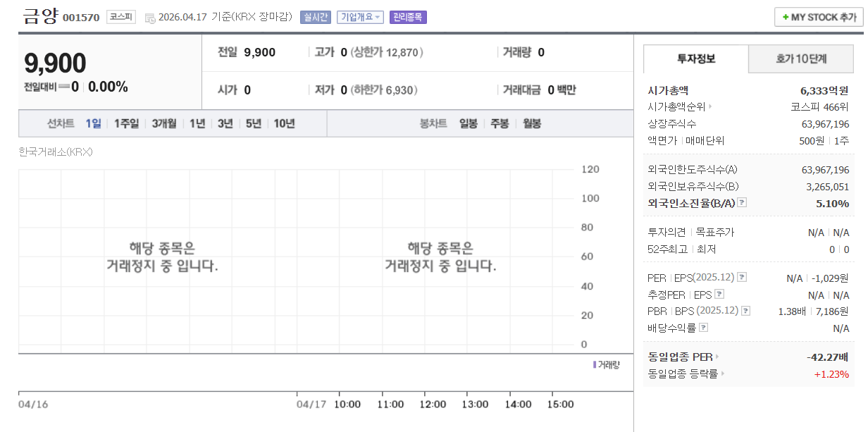868x432 pixels.
Task: Click the 코스피 market badge beside 금양
Action: click(121, 17)
